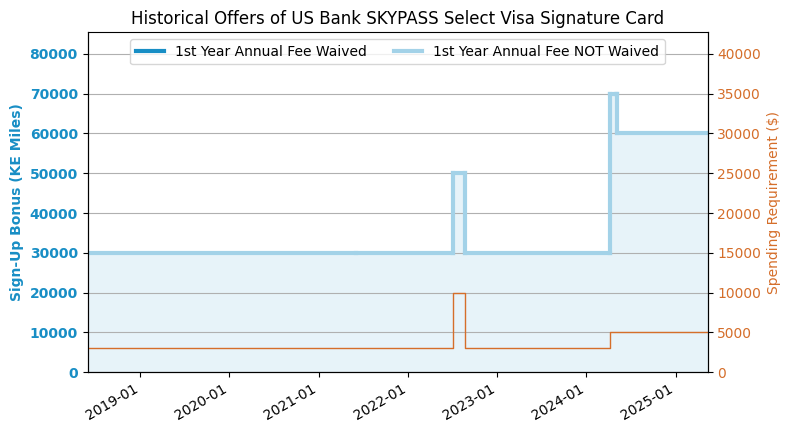Screen dimensions: 790x433
Task: Click the dark blue legend line swatch
Action: click(x=150, y=51)
